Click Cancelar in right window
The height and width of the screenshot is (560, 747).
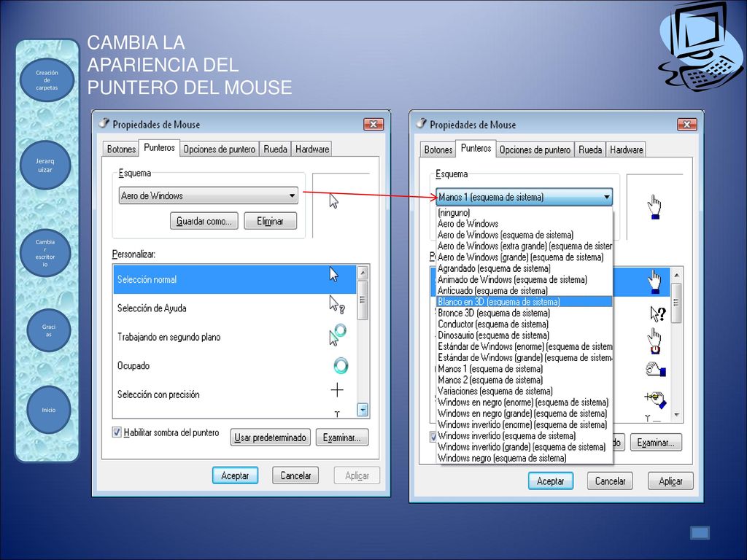click(610, 481)
